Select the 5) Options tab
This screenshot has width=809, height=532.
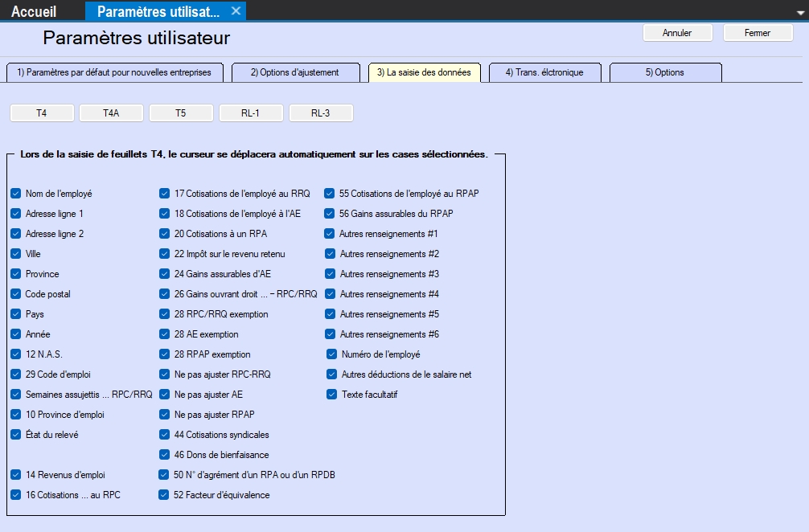664,72
